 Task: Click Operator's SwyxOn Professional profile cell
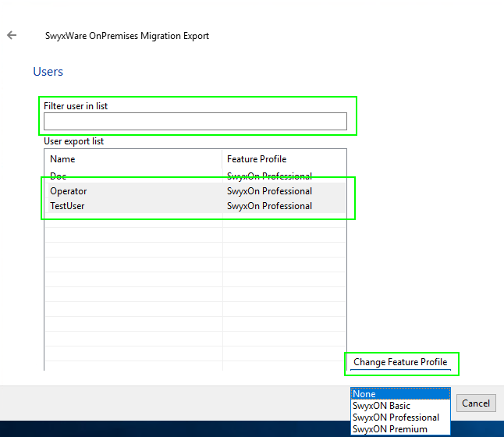(269, 191)
